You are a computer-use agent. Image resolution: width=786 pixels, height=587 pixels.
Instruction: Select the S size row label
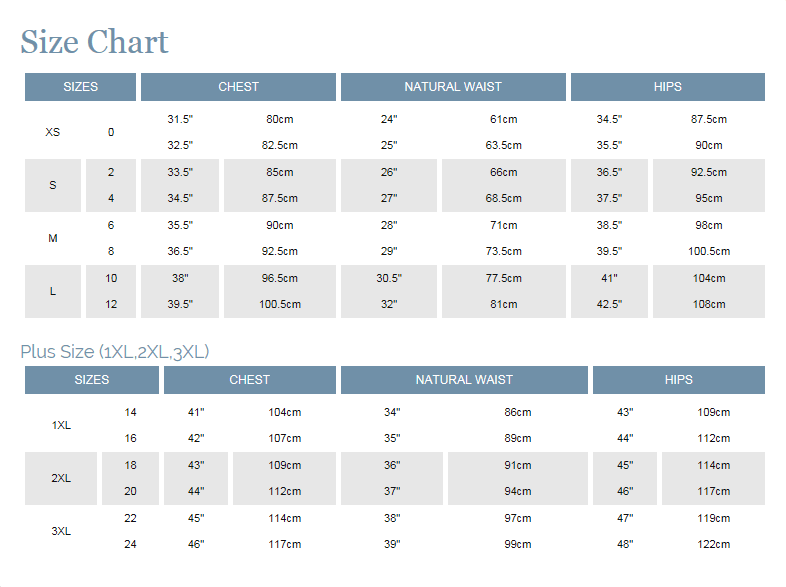(53, 185)
